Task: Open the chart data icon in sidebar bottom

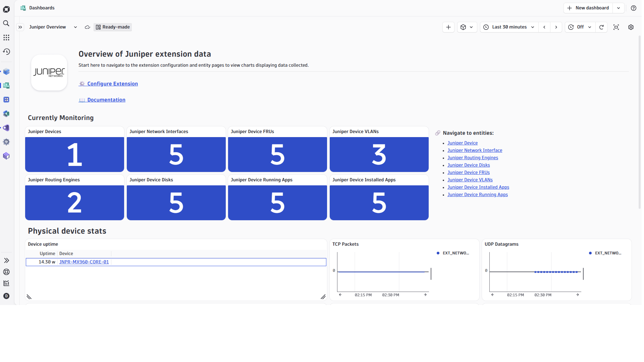Action: click(x=6, y=283)
